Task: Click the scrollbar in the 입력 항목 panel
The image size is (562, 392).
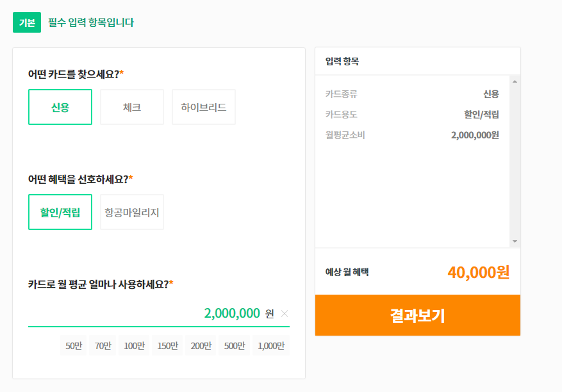Action: (x=515, y=160)
